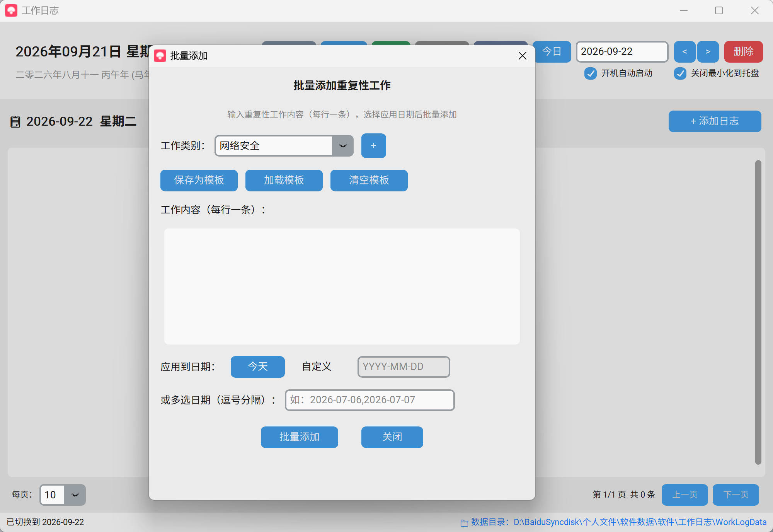Go to next day with > button
773x532 pixels.
point(708,51)
